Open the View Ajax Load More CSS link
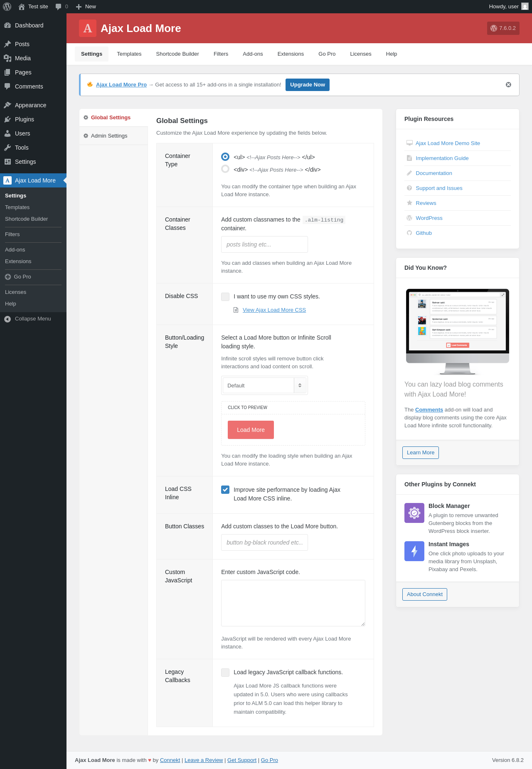532x769 pixels. click(274, 310)
